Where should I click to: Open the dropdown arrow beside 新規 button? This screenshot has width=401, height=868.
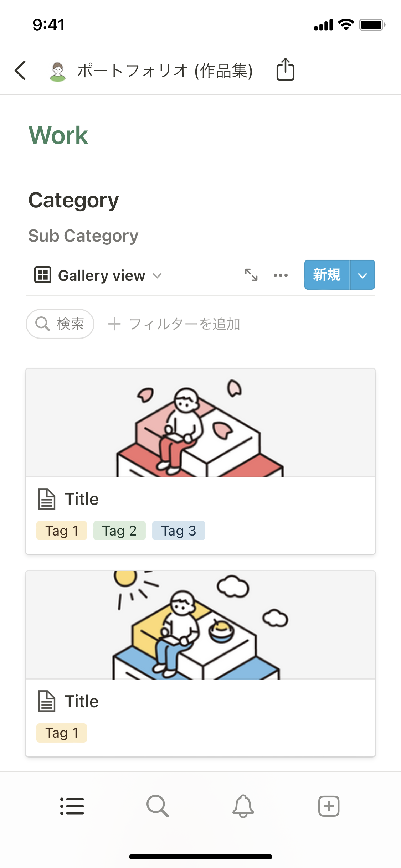point(362,275)
